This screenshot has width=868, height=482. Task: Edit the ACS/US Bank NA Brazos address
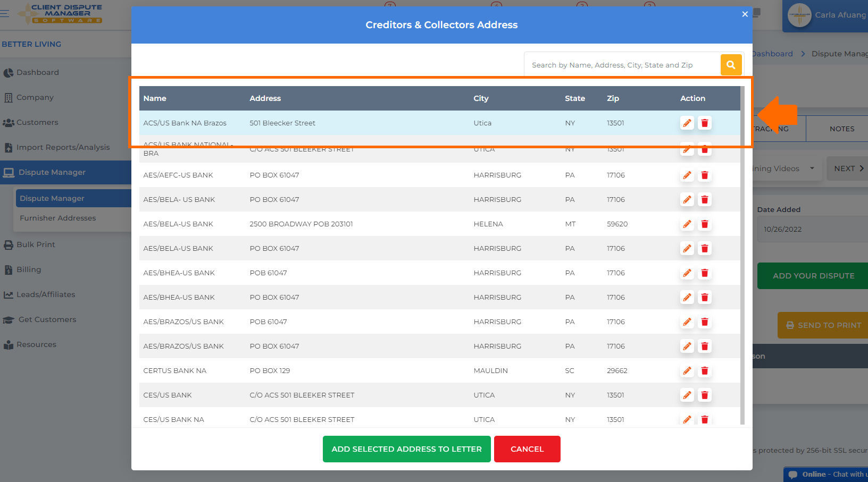tap(687, 123)
